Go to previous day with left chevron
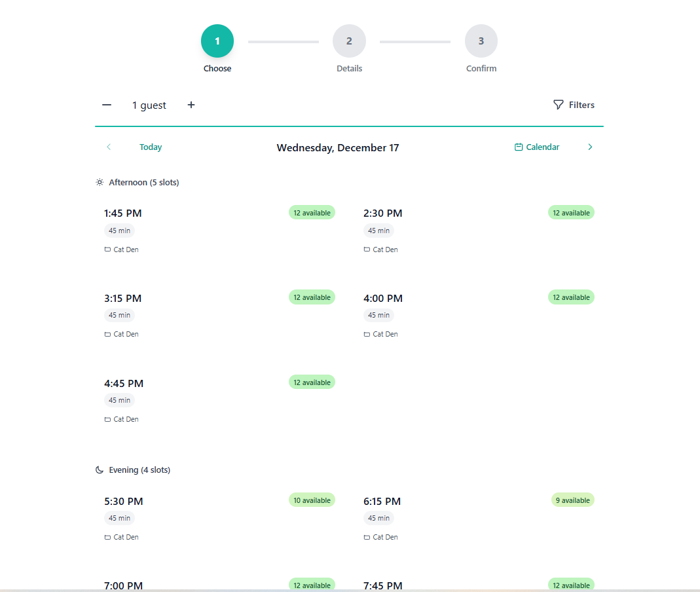Viewport: 700px width, 592px height. [109, 147]
